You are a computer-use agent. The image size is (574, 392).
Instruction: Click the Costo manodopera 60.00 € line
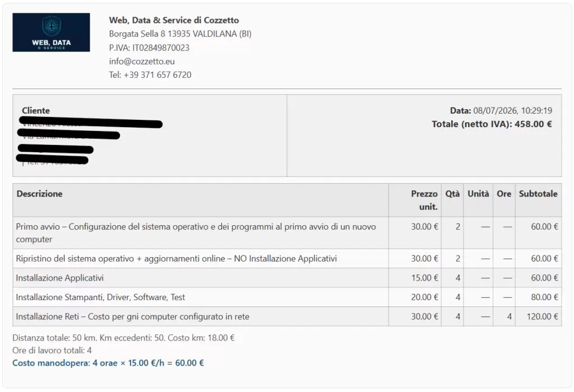[x=108, y=363]
